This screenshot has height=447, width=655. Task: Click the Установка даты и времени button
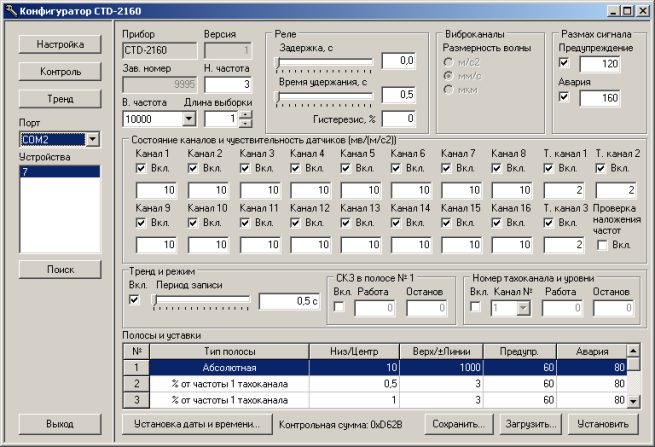click(196, 423)
